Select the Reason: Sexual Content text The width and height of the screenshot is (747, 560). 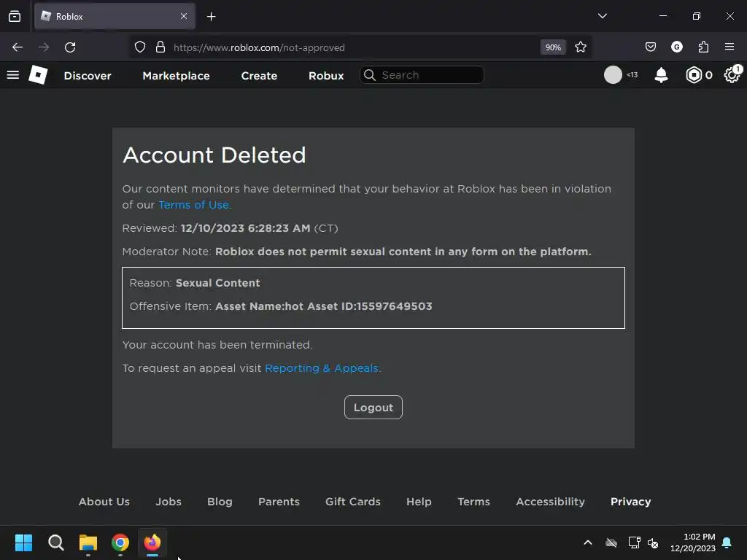(195, 283)
